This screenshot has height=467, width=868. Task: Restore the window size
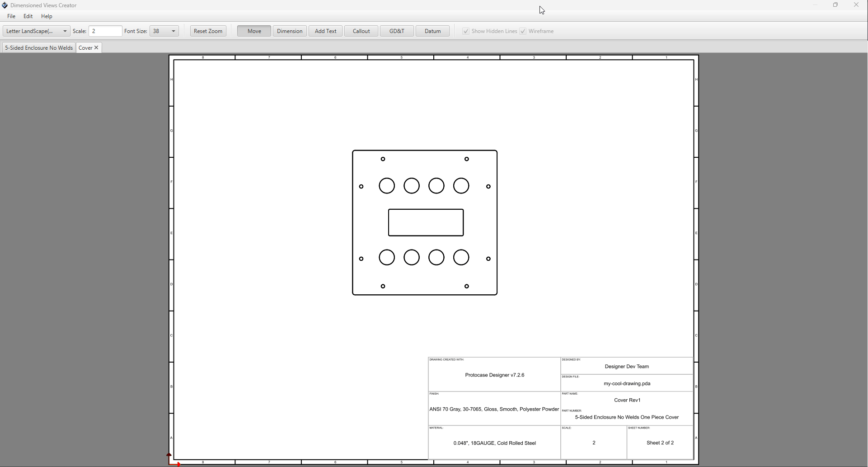(835, 5)
